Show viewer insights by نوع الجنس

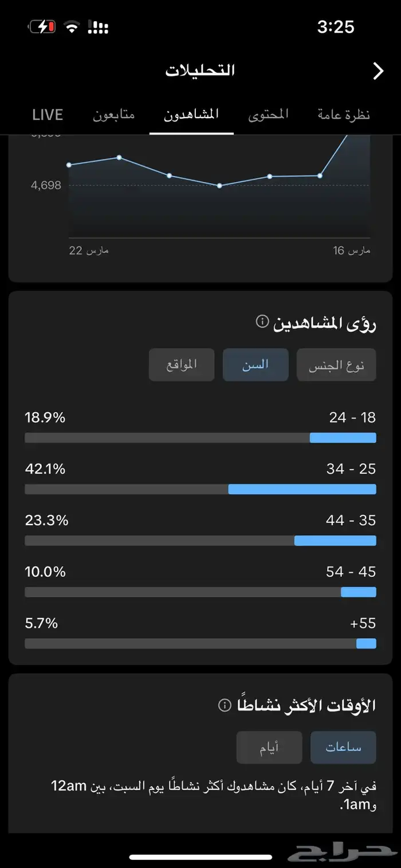point(336,365)
